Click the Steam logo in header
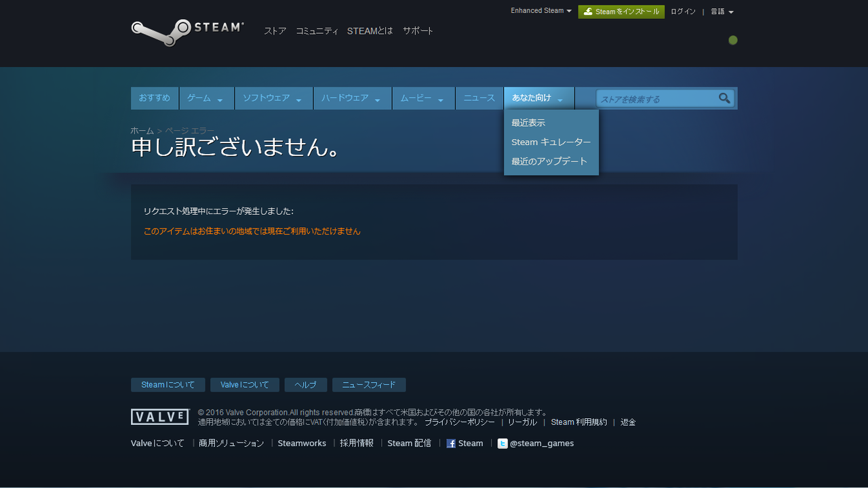 pos(187,32)
